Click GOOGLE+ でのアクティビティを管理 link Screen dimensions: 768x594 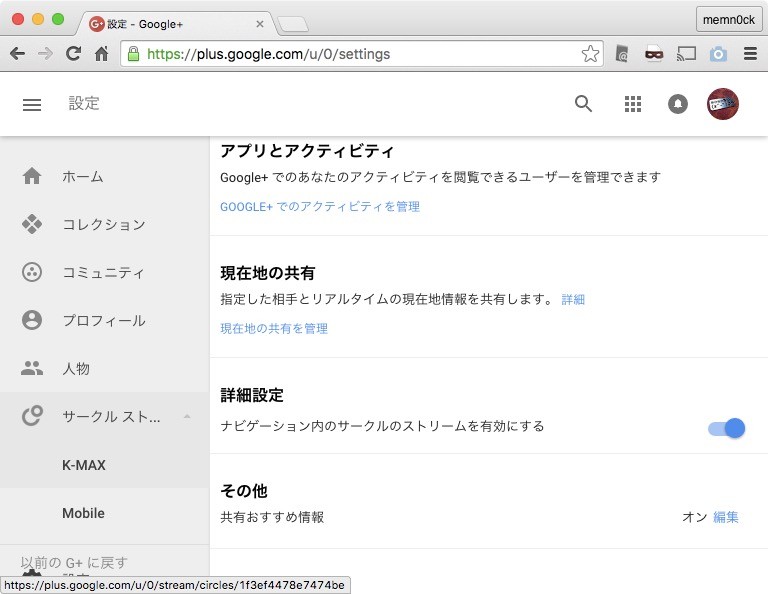pos(320,207)
